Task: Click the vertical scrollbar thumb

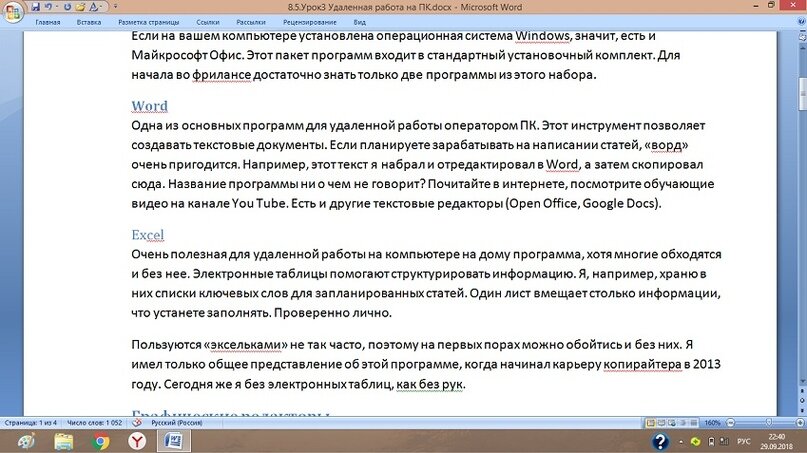Action: (802, 94)
